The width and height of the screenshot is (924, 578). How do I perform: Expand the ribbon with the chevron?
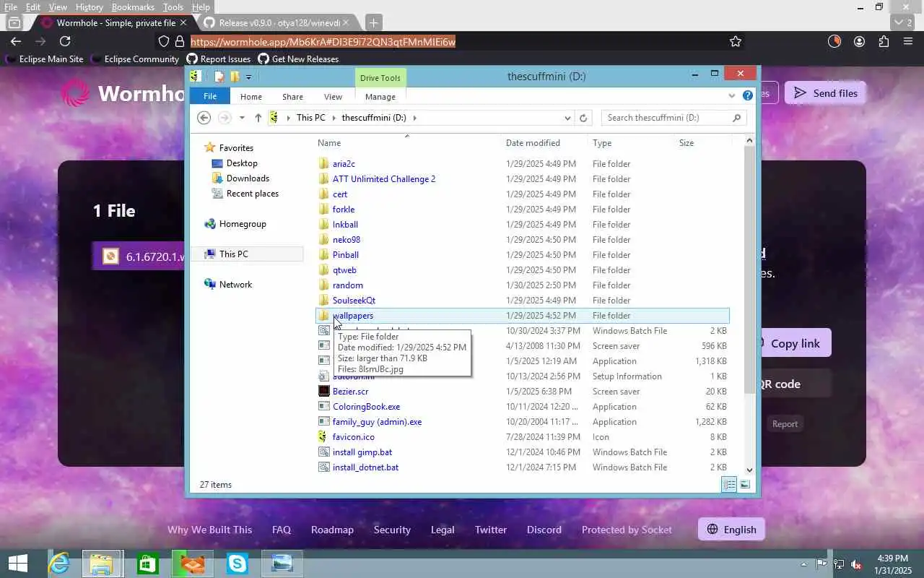tap(733, 95)
